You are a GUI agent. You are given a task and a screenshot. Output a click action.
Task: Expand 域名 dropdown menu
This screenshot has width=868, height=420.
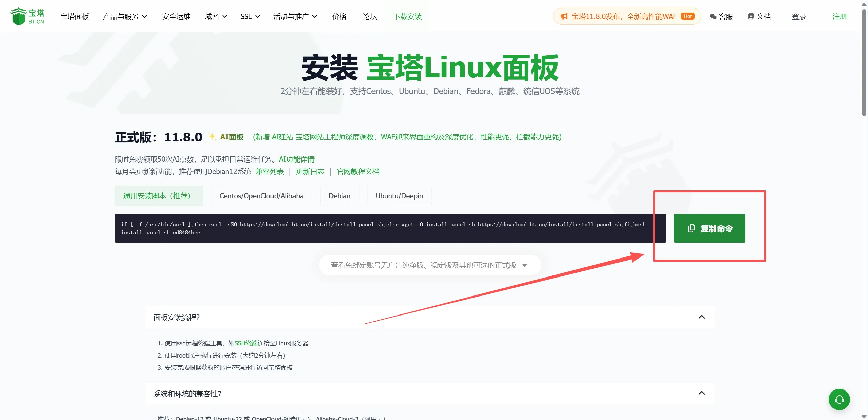(x=216, y=16)
